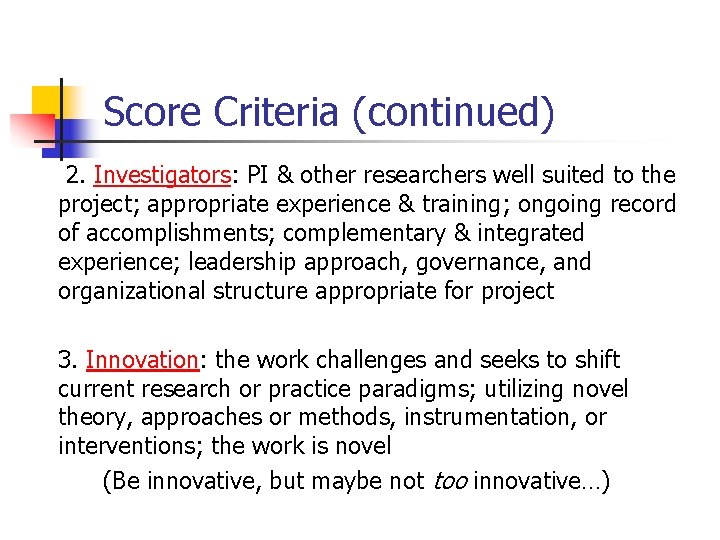Click the word 'interventions' in last line
The height and width of the screenshot is (540, 720).
(x=130, y=446)
